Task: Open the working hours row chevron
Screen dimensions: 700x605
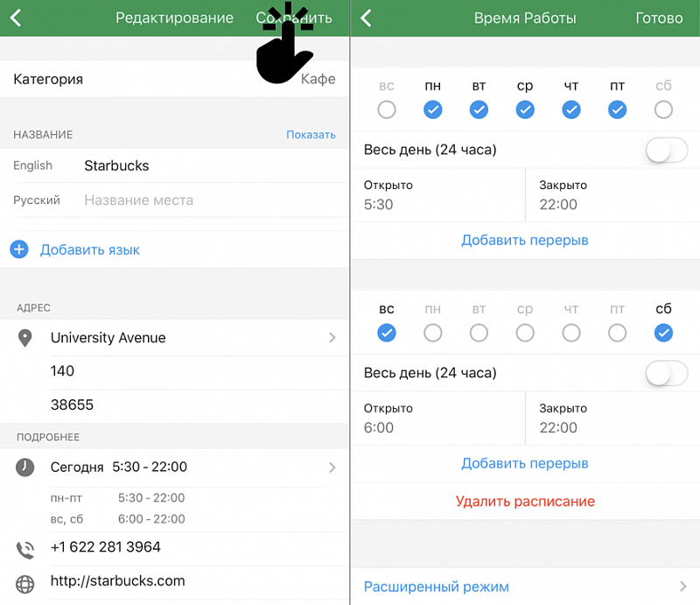Action: tap(332, 468)
